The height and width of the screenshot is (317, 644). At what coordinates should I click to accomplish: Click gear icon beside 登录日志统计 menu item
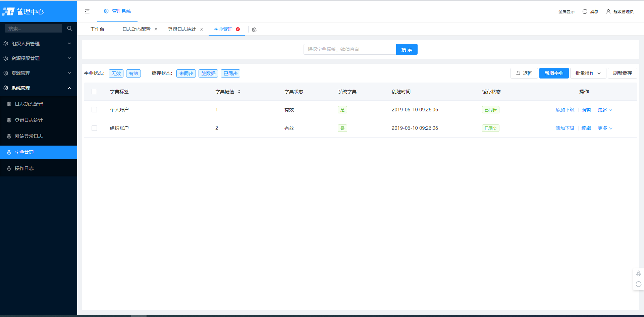click(9, 120)
